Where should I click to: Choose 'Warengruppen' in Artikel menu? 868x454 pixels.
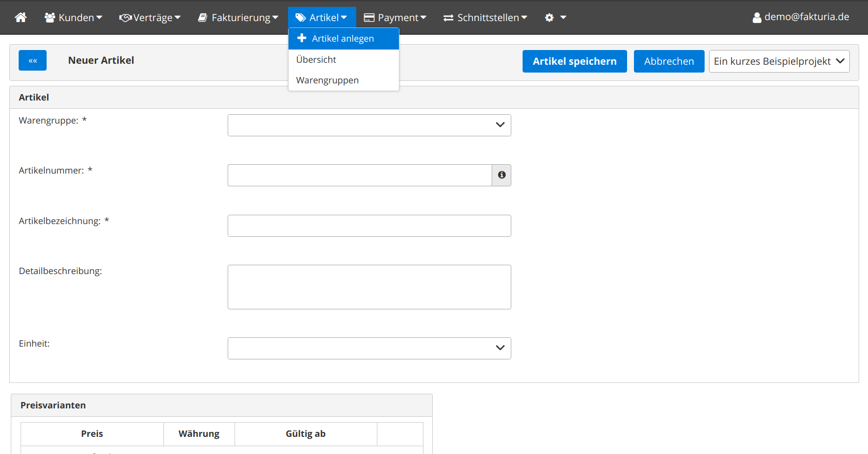[x=327, y=80]
